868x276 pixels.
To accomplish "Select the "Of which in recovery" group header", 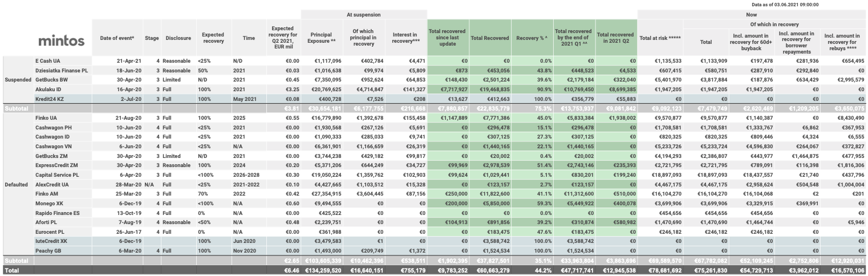I will pos(774,25).
